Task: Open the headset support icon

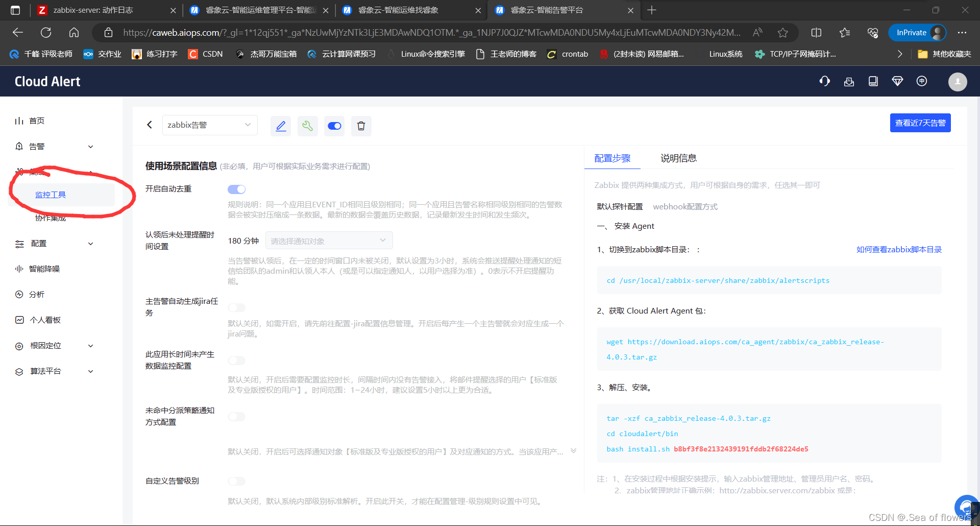Action: click(x=824, y=81)
